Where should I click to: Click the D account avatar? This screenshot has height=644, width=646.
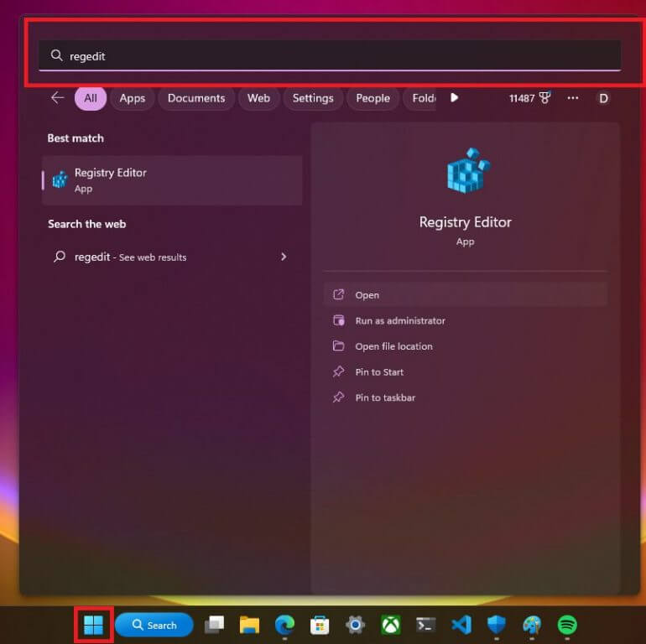pyautogui.click(x=603, y=98)
